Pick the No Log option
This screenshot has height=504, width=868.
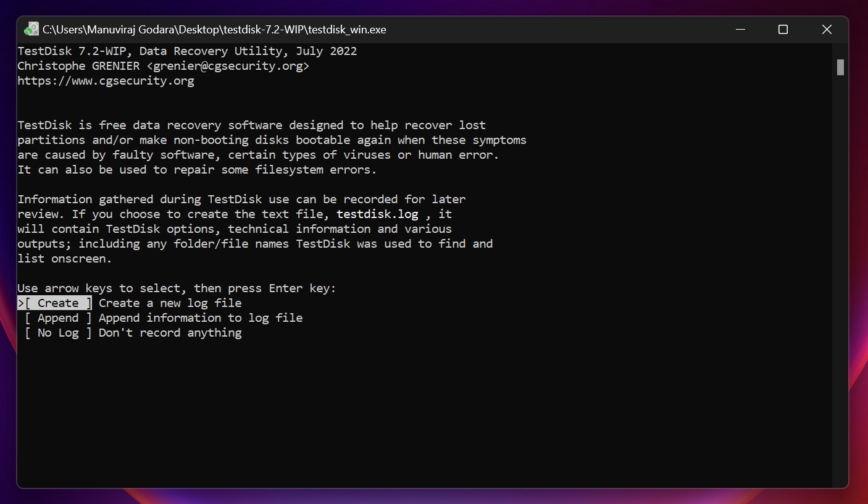(x=58, y=333)
